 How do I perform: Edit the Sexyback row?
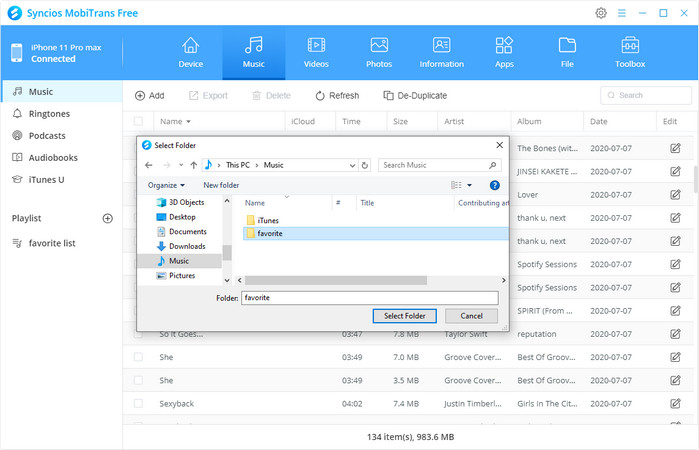click(x=675, y=403)
